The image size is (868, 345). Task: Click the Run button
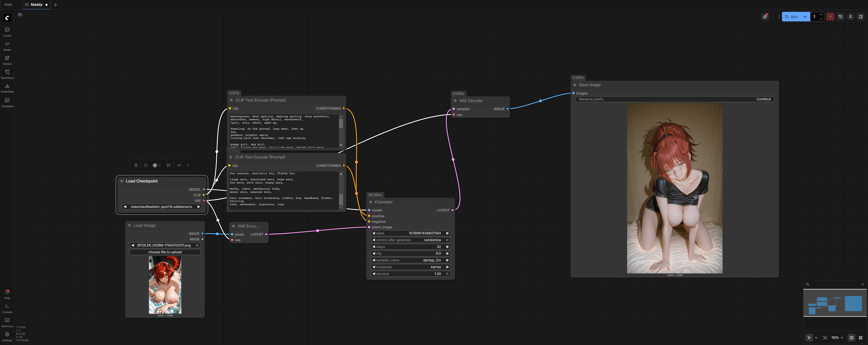click(x=791, y=16)
